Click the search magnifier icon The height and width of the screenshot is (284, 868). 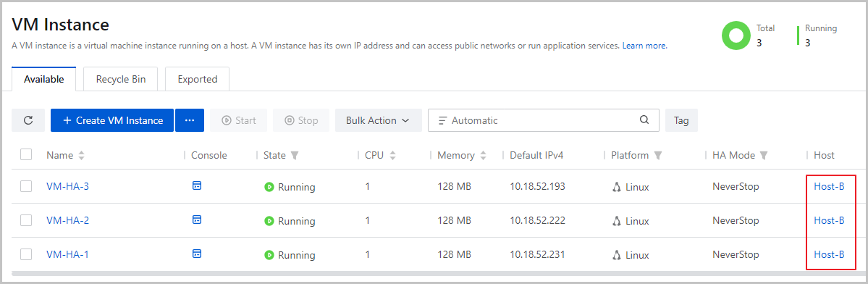click(644, 120)
